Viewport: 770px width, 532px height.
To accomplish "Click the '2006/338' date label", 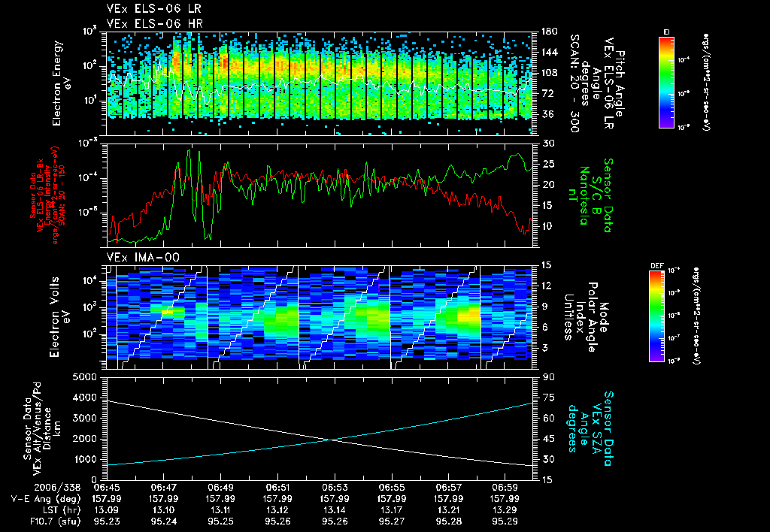I will pos(58,487).
